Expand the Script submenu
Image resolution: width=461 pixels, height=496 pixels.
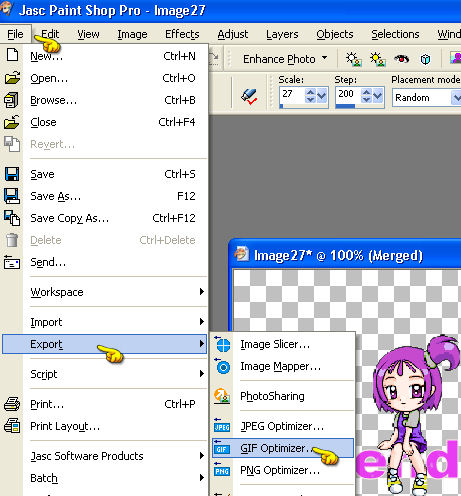tap(202, 373)
